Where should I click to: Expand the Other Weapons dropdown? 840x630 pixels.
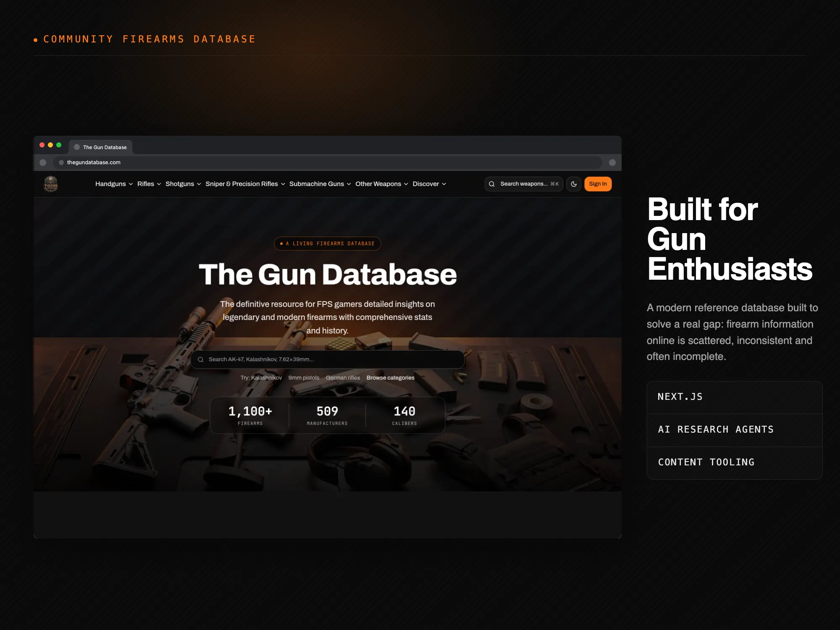pos(382,184)
